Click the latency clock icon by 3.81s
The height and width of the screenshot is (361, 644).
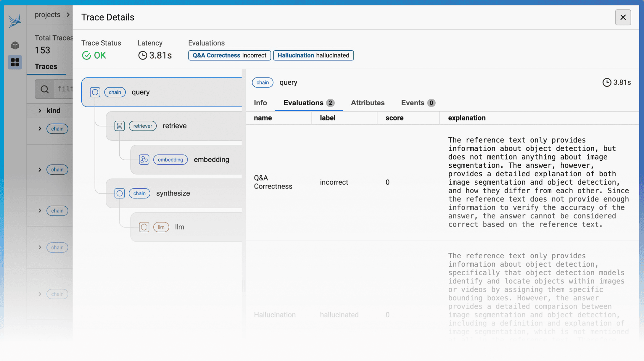point(143,55)
